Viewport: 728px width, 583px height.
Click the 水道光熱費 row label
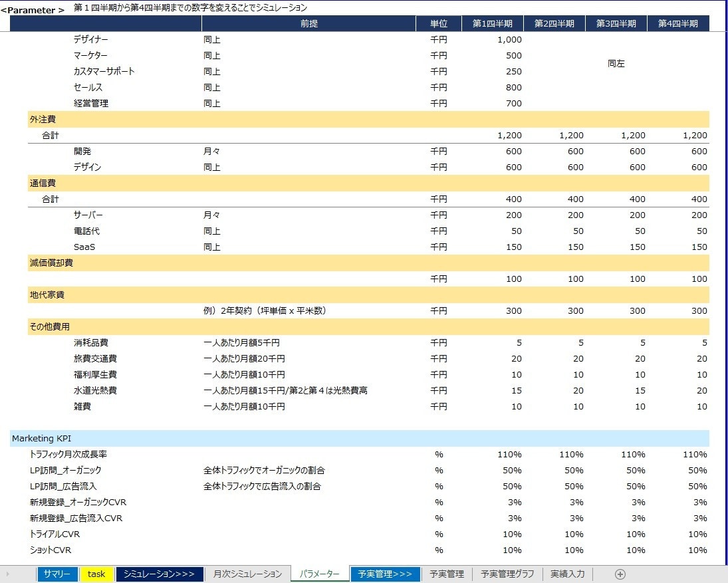(95, 390)
